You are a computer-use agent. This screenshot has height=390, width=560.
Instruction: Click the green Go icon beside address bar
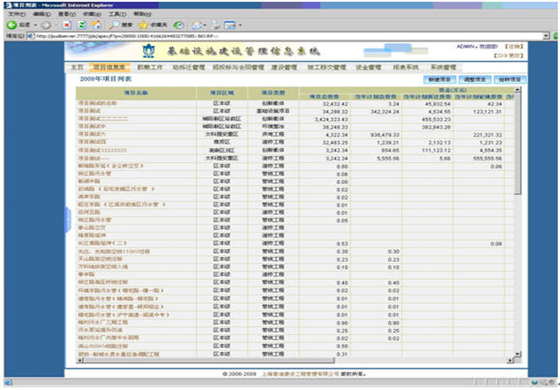[x=556, y=36]
